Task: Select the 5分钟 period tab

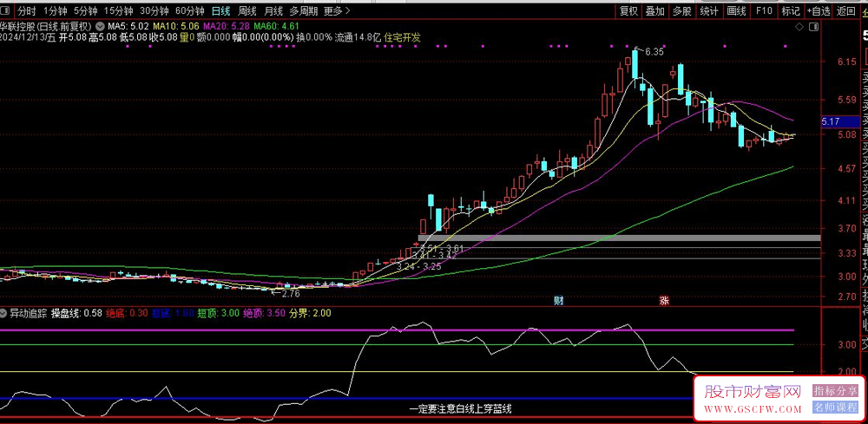Action: [85, 10]
